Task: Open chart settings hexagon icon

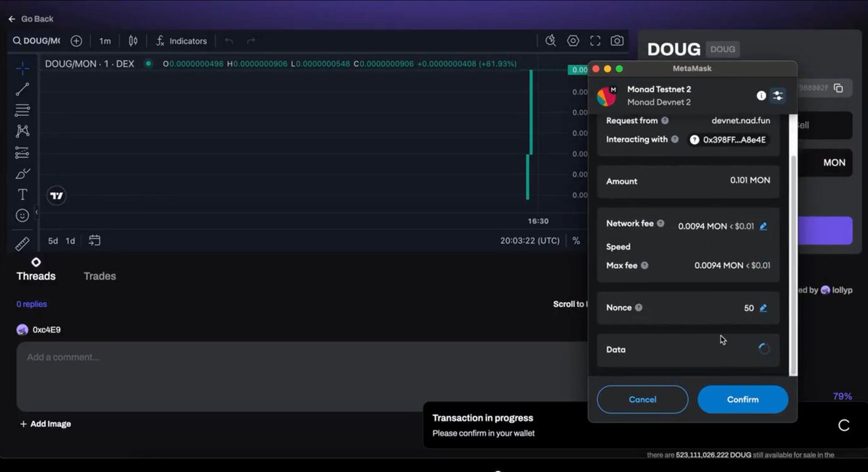Action: point(573,41)
